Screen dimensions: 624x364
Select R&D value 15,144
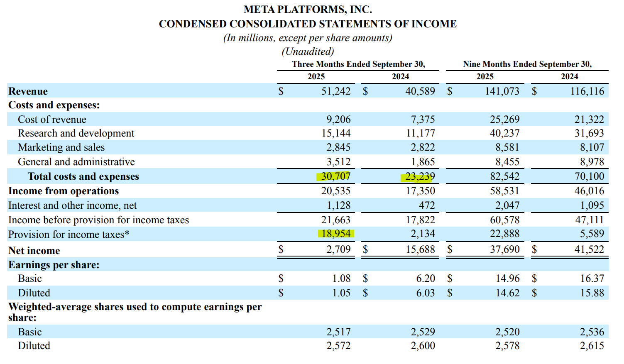click(x=336, y=133)
